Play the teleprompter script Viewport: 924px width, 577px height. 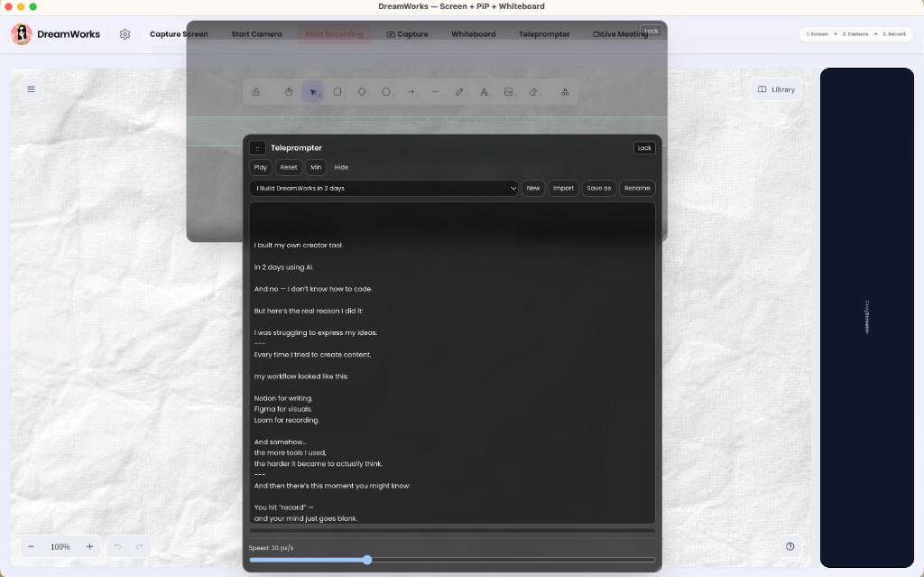[261, 168]
